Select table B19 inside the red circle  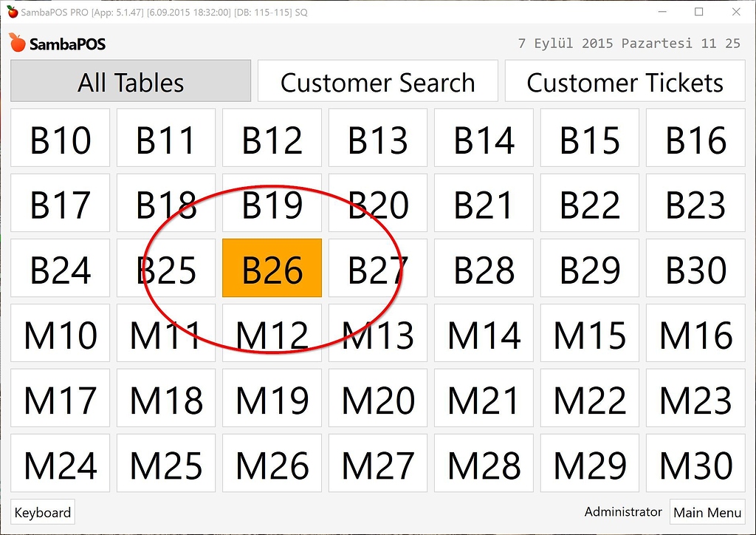pyautogui.click(x=272, y=203)
